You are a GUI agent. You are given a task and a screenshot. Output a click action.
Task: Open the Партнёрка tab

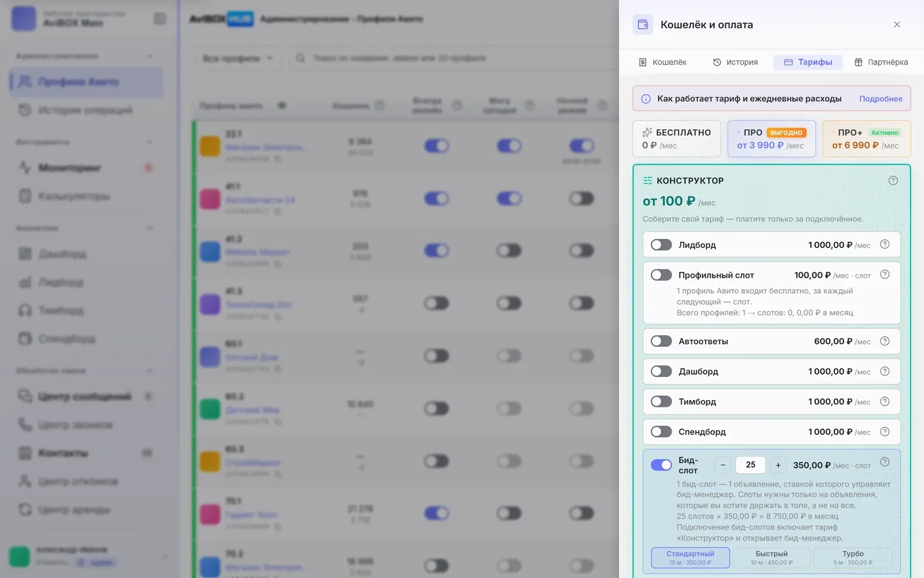point(881,62)
